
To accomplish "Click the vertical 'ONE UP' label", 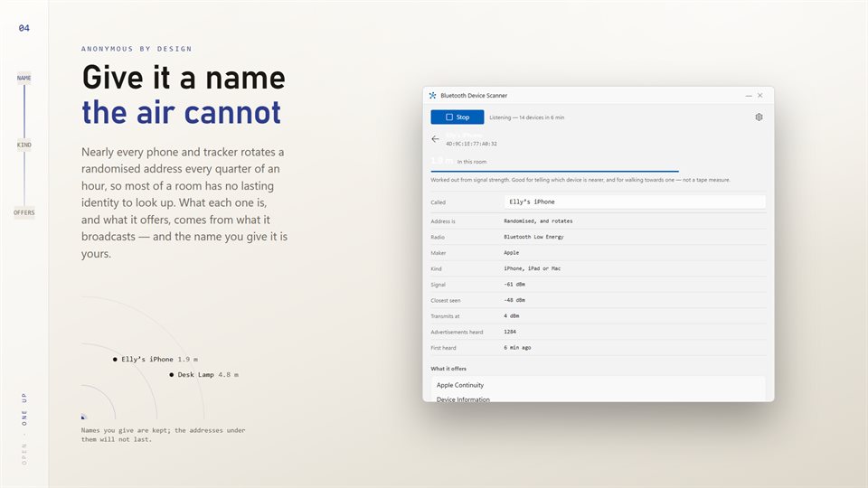I will (24, 409).
